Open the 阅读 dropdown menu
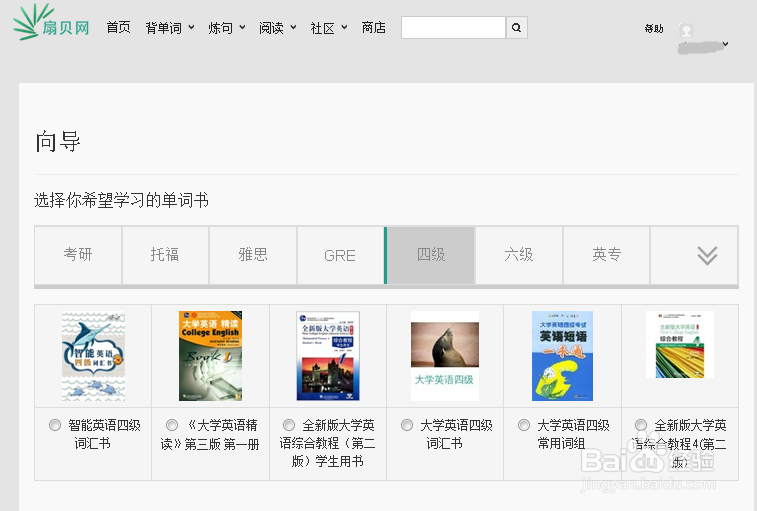This screenshot has height=511, width=757. point(278,28)
